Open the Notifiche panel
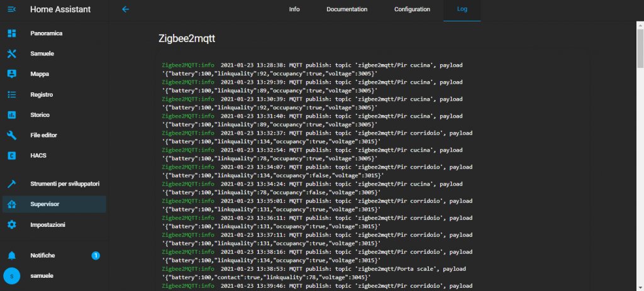Screen dimensions: 644x291 click(x=43, y=256)
